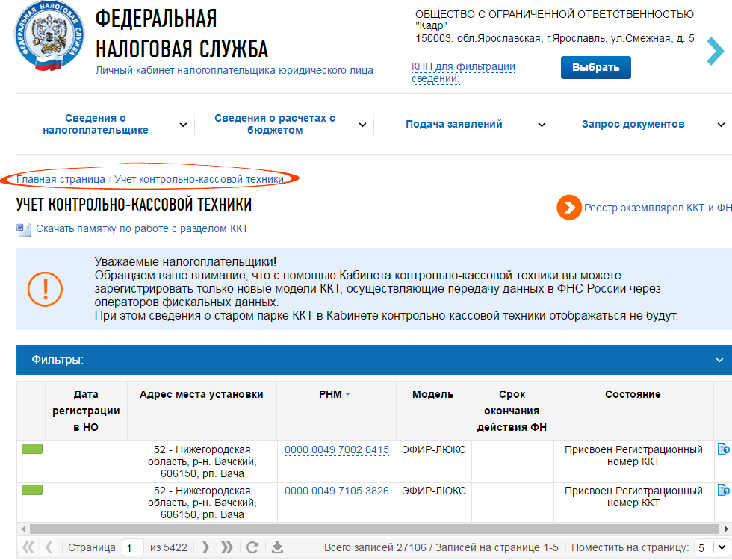The width and height of the screenshot is (732, 560).
Task: Click the Word document icon for the memo
Action: (x=24, y=229)
